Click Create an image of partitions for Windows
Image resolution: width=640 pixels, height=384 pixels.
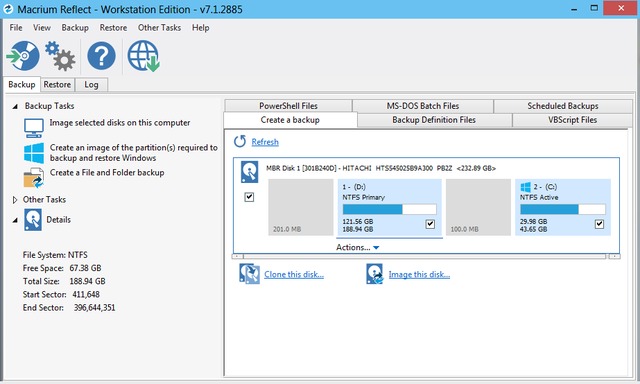(x=133, y=153)
